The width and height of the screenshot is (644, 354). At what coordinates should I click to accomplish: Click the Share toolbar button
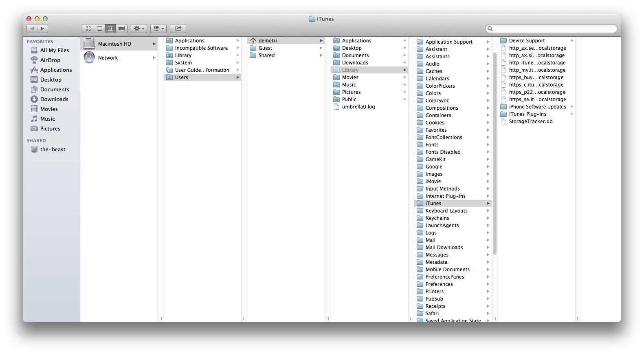178,29
